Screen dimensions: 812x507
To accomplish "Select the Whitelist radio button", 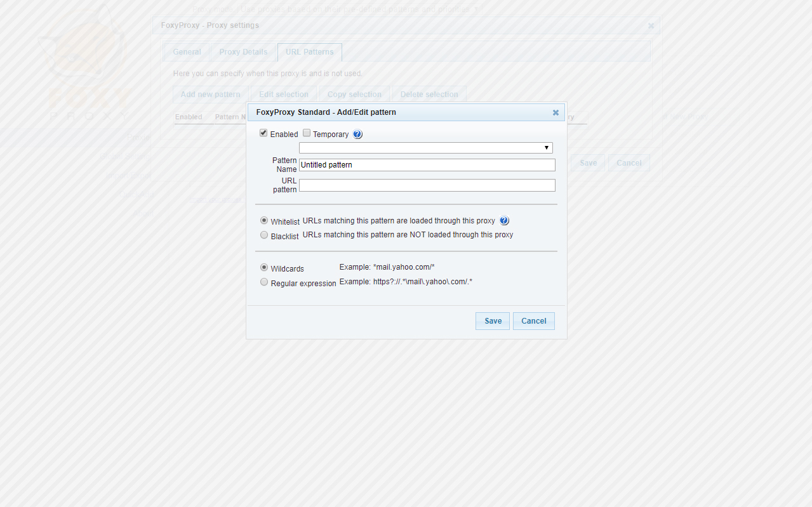I will point(264,221).
